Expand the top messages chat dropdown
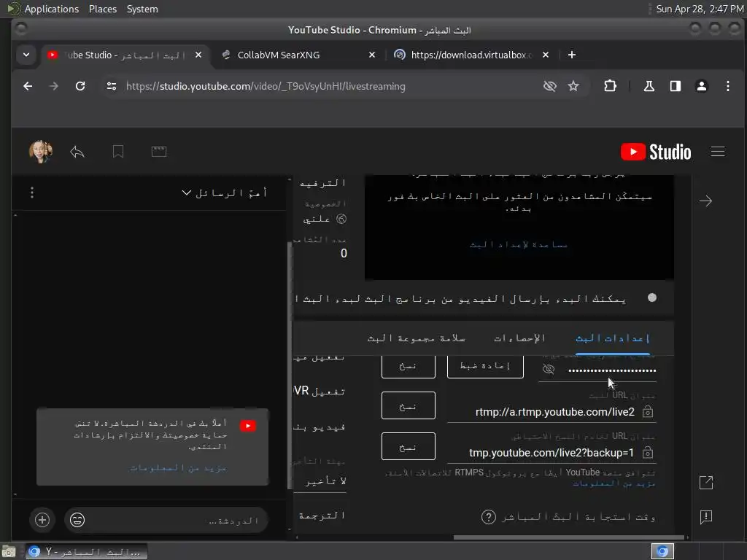Screen dimensions: 747x560 tap(225, 192)
